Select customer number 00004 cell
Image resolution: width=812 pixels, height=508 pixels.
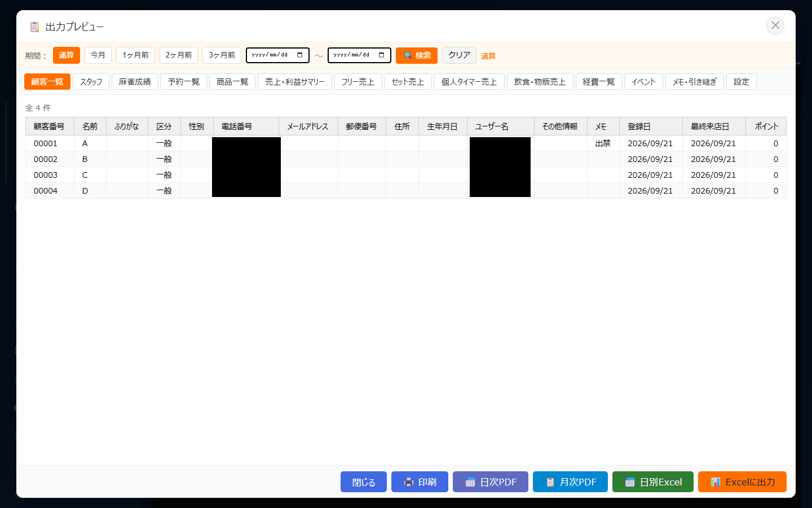(x=50, y=191)
